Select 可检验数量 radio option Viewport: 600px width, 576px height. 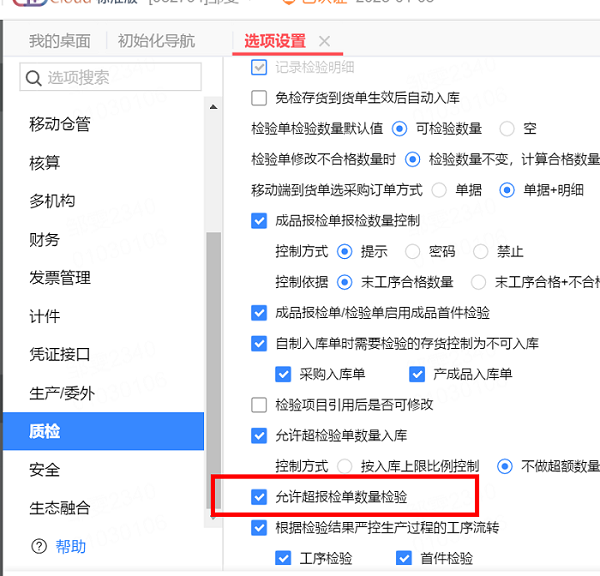pos(399,129)
